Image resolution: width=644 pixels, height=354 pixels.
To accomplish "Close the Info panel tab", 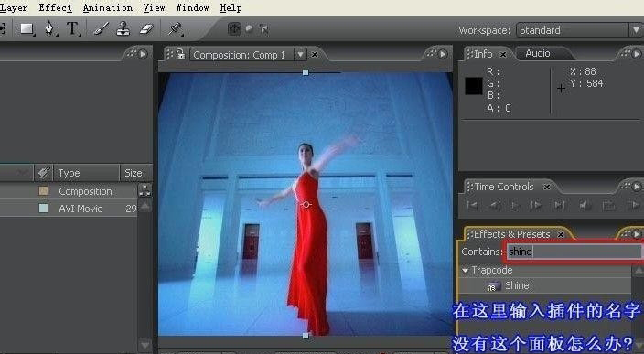I will click(503, 54).
